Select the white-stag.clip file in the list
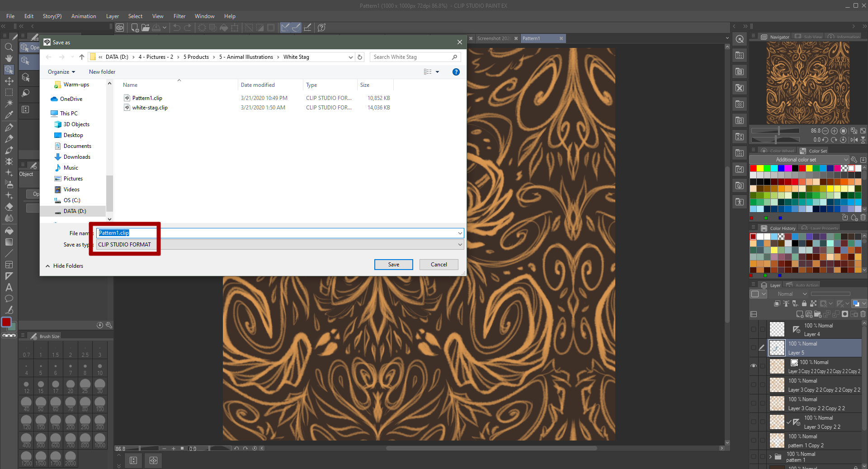868x469 pixels. [x=150, y=108]
